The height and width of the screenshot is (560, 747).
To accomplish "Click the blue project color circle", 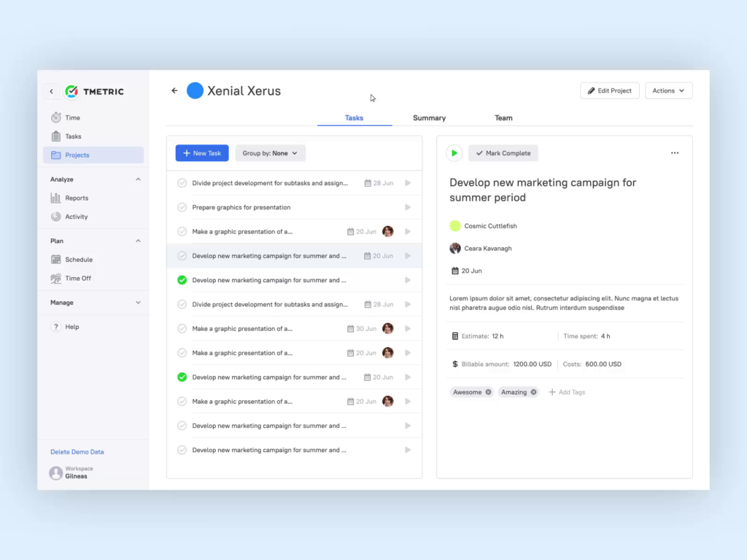I will pos(195,91).
